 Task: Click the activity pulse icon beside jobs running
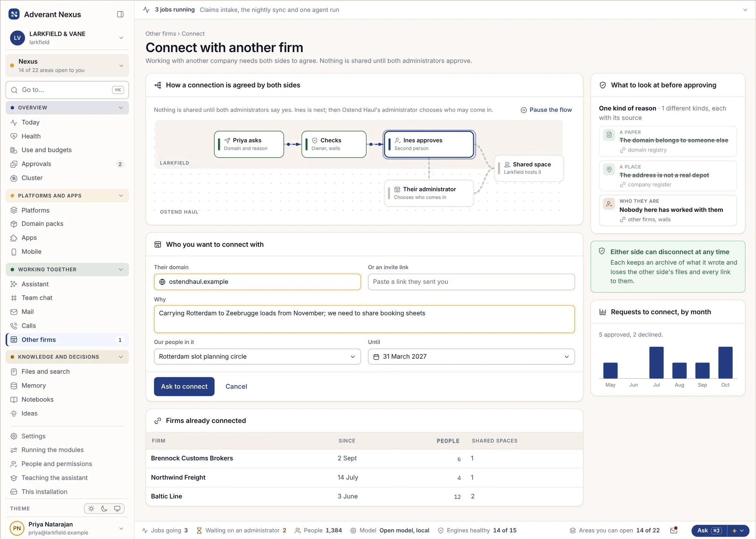coord(147,10)
